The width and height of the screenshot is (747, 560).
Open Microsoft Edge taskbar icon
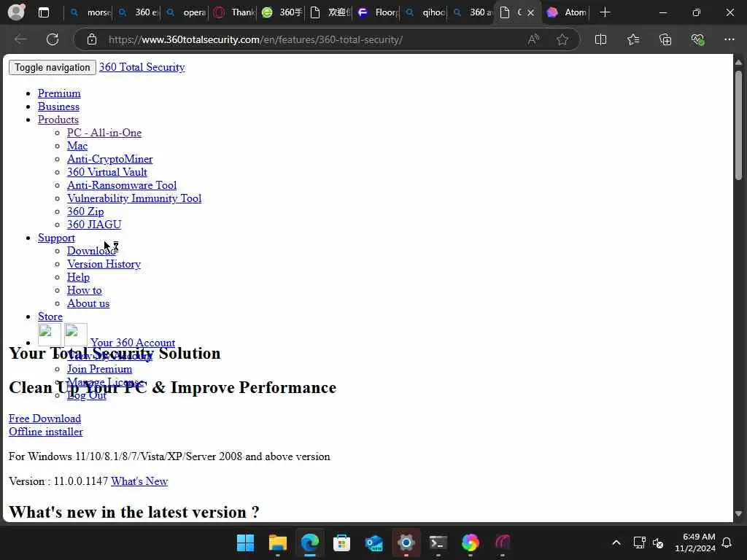[309, 542]
